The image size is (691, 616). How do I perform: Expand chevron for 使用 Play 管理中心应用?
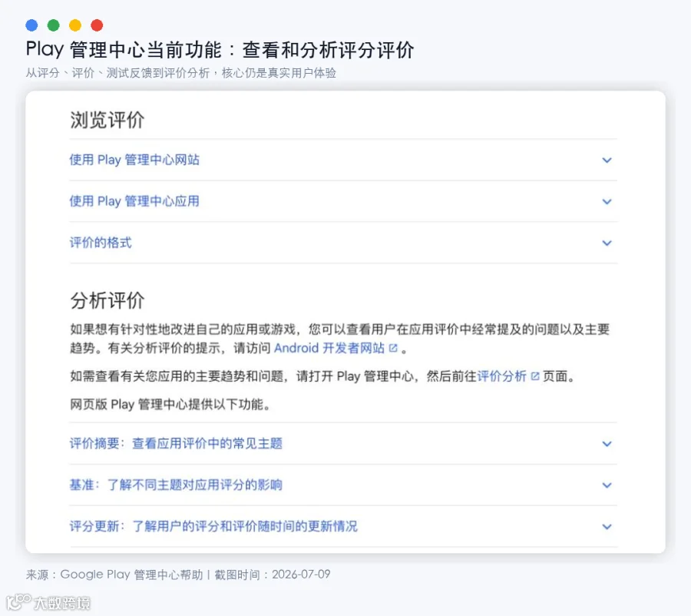pos(607,201)
